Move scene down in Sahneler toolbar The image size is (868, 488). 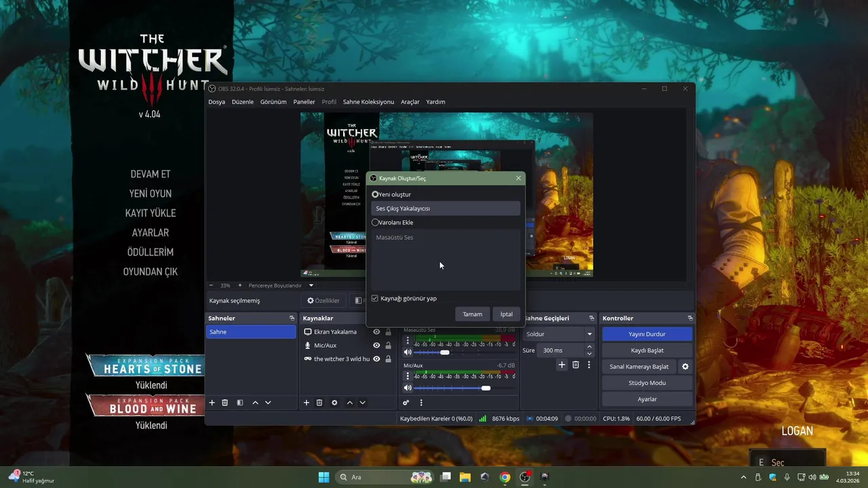click(x=268, y=403)
